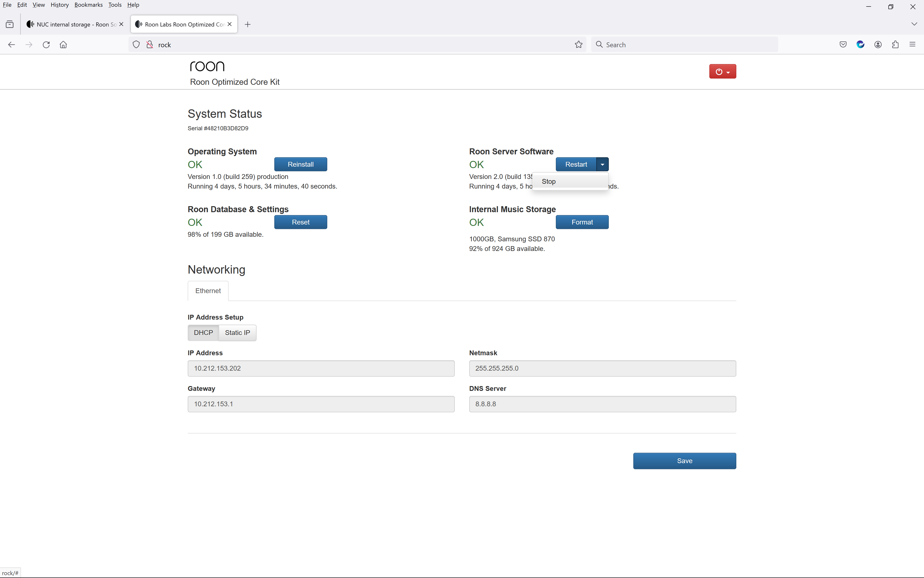924x578 pixels.
Task: Select the Roon Labs Roon Optimized Core tab
Action: coord(184,25)
